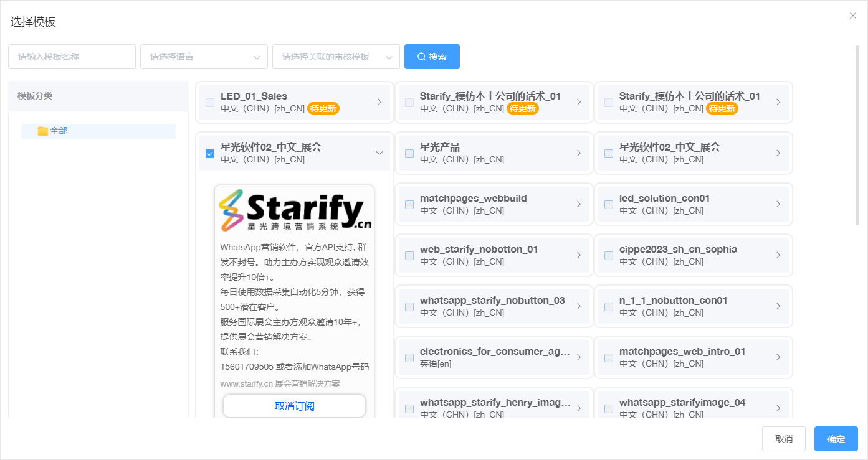This screenshot has width=868, height=460.
Task: Click the LED_01_Sales template title
Action: coord(254,96)
